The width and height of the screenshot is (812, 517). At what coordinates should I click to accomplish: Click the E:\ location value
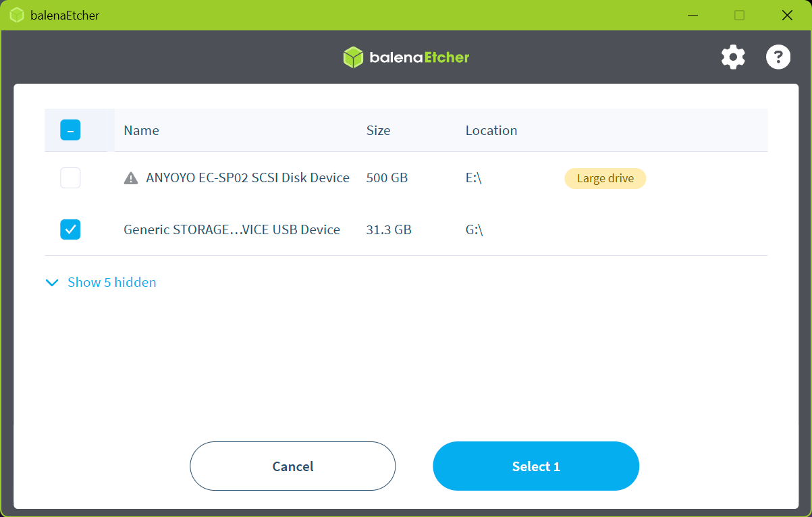point(474,178)
